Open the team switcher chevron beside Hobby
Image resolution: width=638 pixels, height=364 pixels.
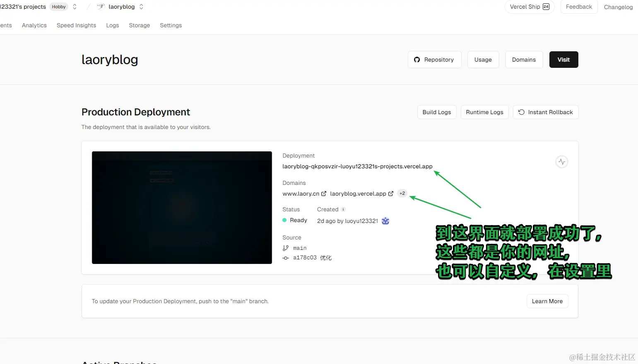pyautogui.click(x=75, y=7)
